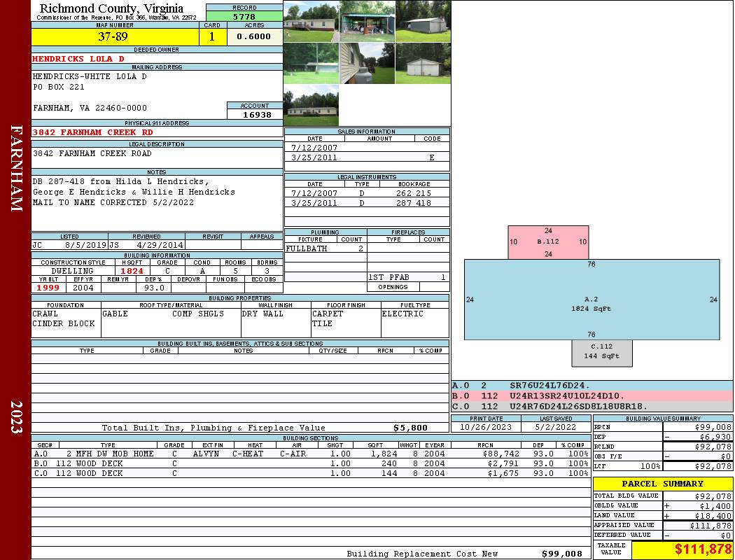Click the white garage photo in second row
Viewport: 735px width, 560px height.
[423, 63]
